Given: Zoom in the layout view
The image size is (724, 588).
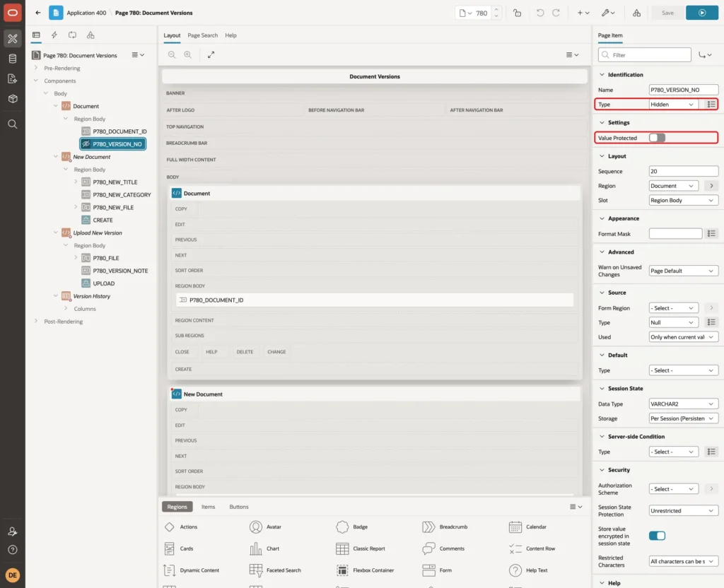Looking at the screenshot, I should click(x=188, y=54).
